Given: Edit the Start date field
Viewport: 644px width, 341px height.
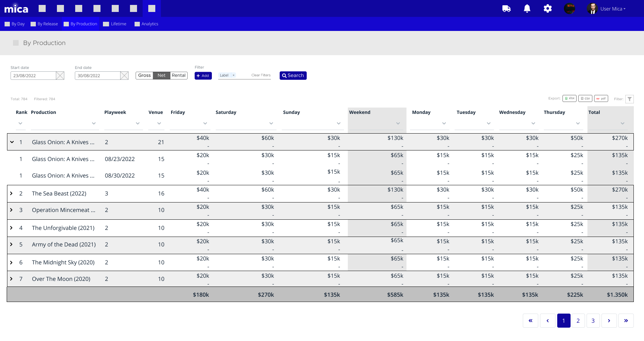Looking at the screenshot, I should 33,76.
